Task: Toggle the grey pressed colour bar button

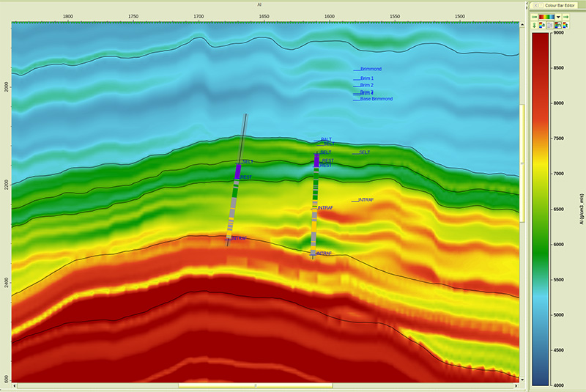Action: (550, 26)
